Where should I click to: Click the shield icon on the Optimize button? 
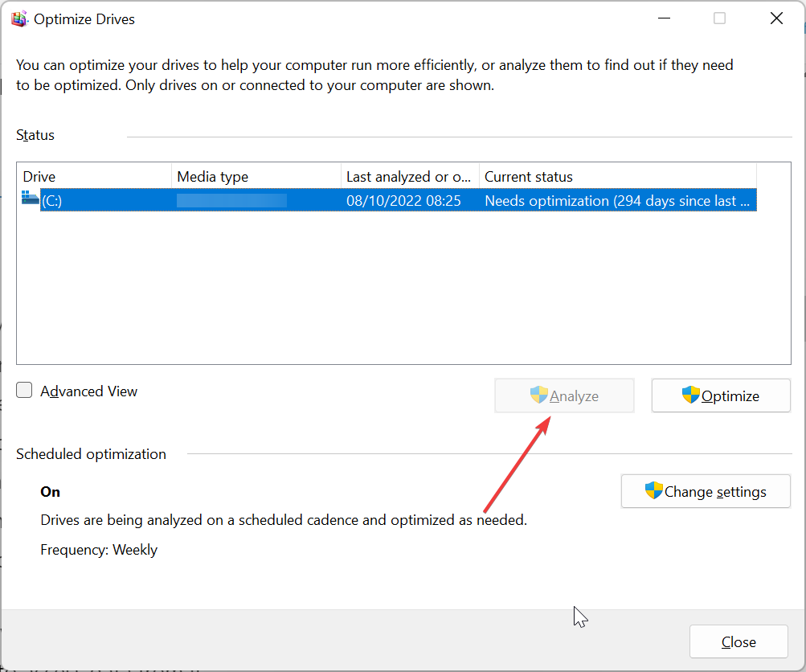690,395
